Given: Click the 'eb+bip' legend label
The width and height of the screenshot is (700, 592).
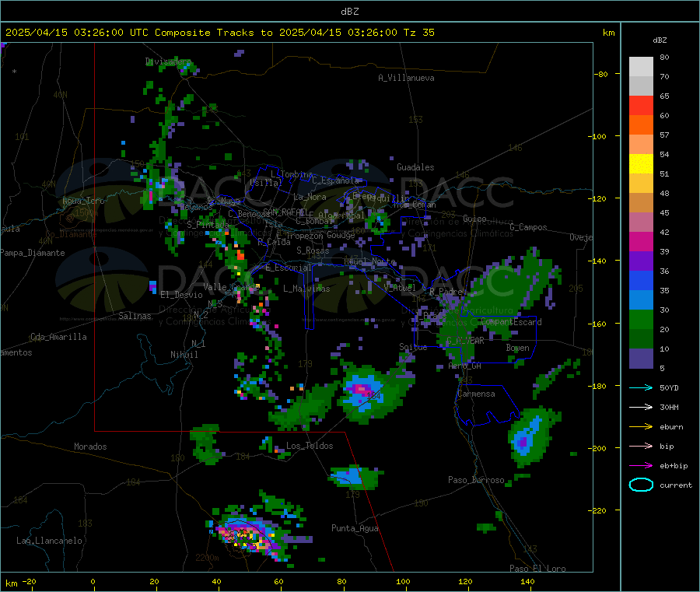Looking at the screenshot, I should (674, 466).
